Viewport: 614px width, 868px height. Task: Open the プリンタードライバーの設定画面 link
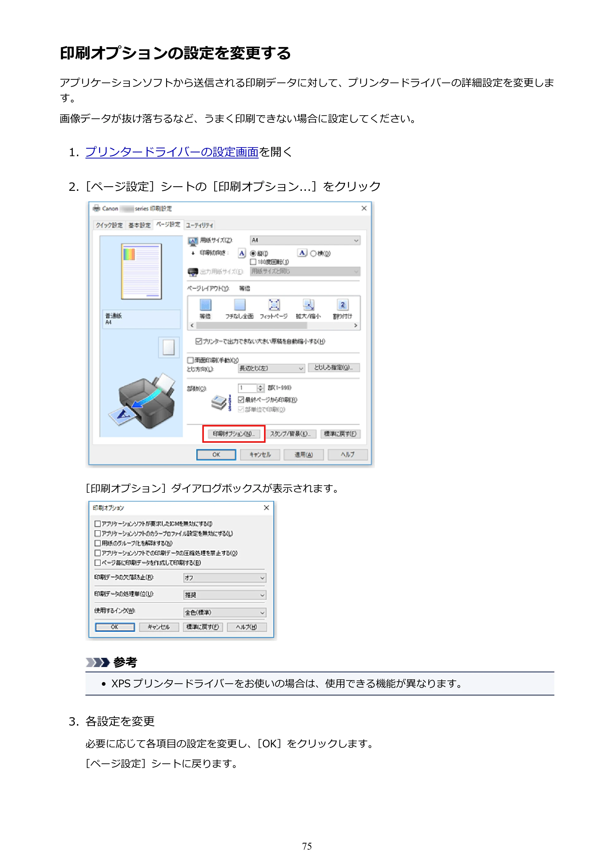point(172,152)
